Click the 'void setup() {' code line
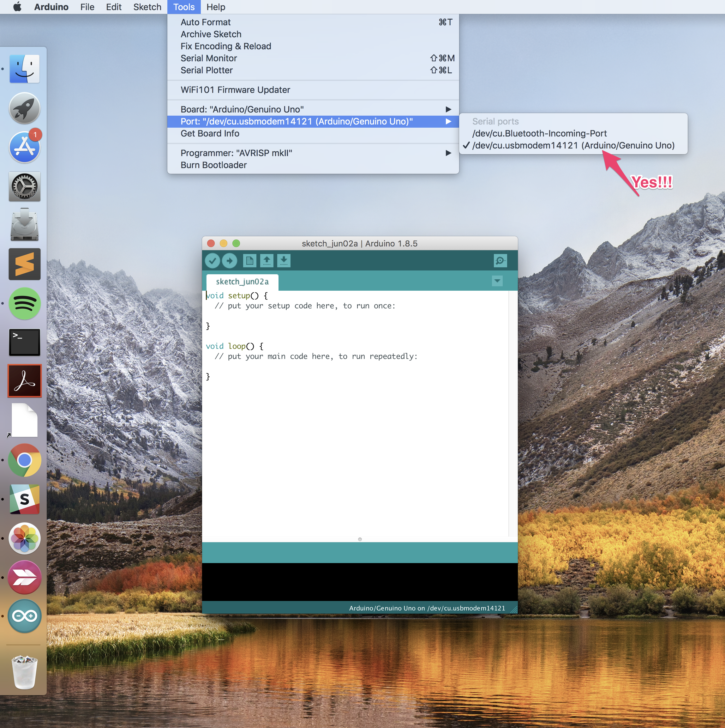The width and height of the screenshot is (725, 728). tap(237, 296)
